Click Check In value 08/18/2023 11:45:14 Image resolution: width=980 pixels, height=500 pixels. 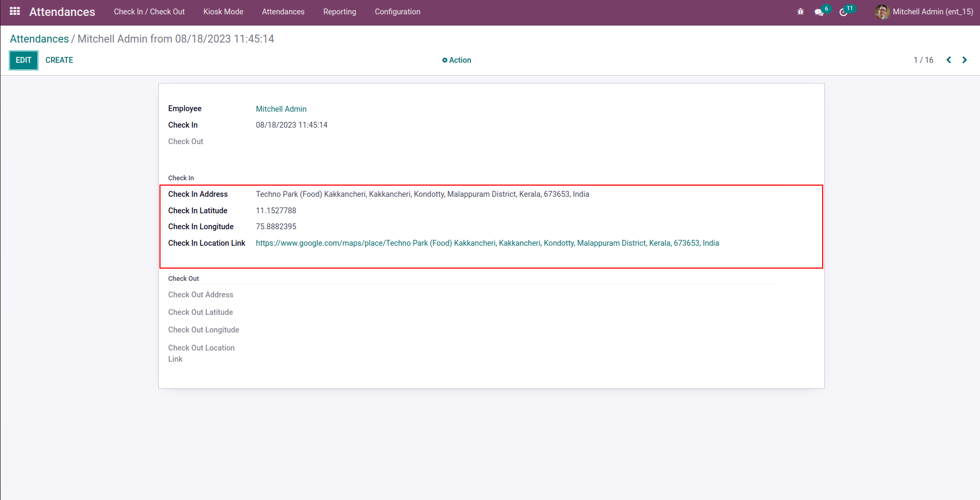(x=292, y=125)
